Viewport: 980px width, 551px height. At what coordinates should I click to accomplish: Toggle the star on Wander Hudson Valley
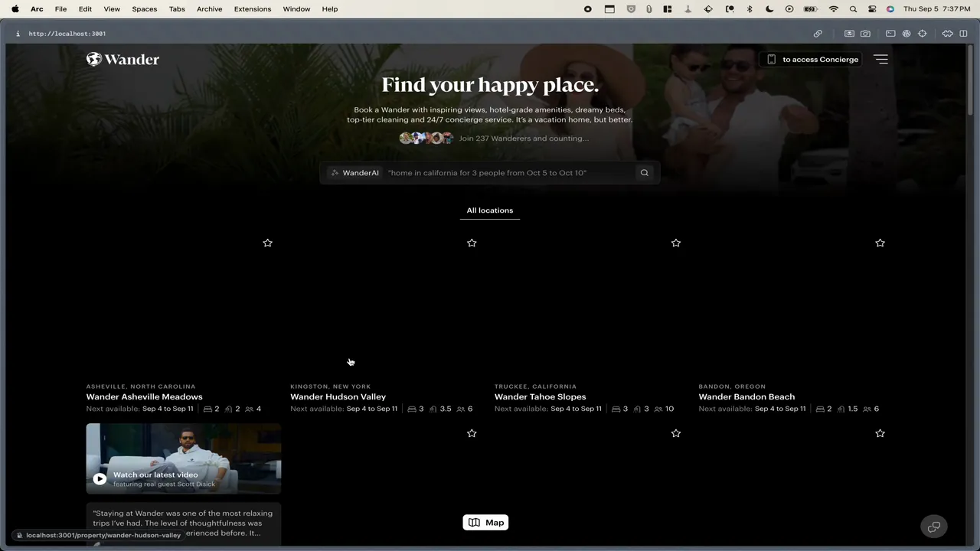pyautogui.click(x=472, y=243)
